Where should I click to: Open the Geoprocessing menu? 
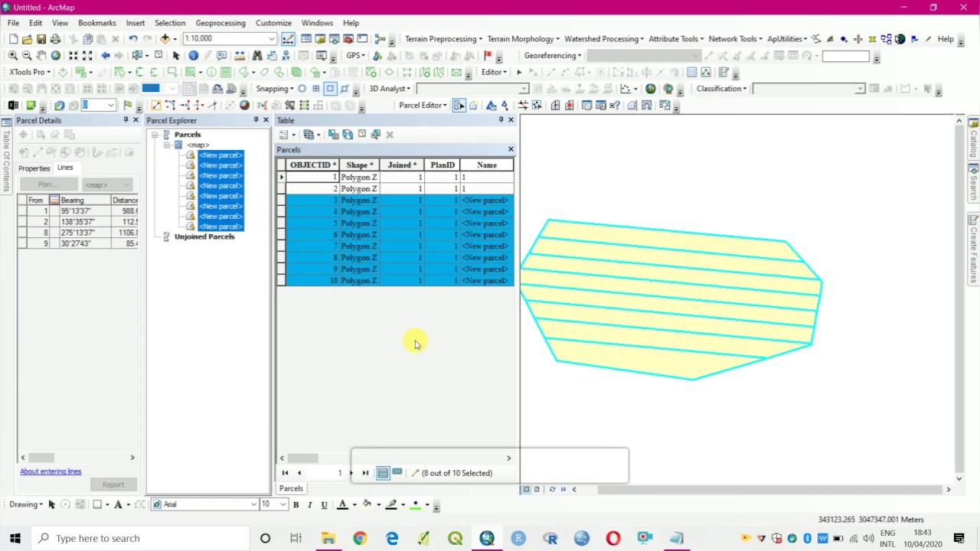tap(220, 23)
